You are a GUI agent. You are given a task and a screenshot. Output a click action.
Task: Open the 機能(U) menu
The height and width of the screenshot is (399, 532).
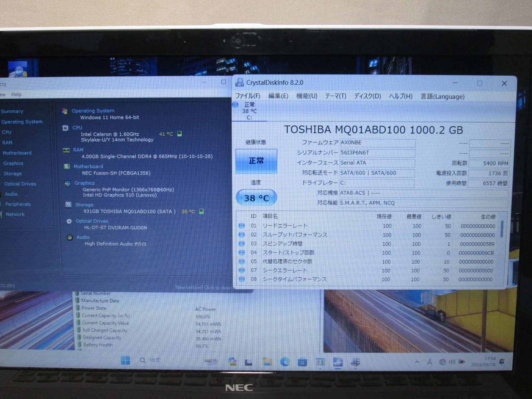click(x=307, y=96)
